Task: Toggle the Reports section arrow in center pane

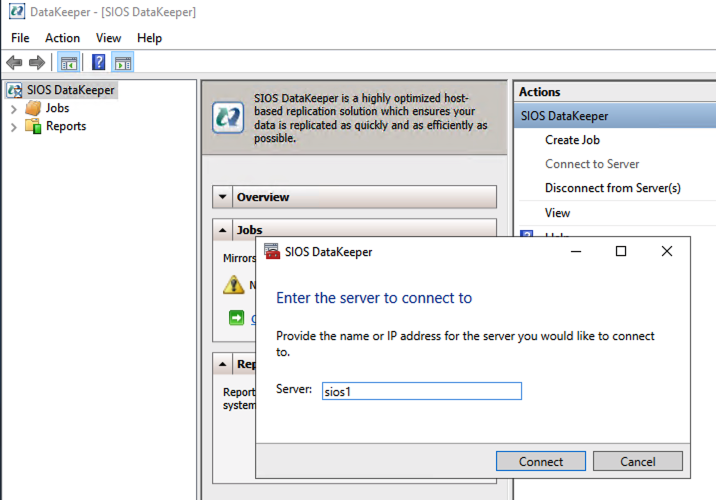Action: (x=222, y=364)
